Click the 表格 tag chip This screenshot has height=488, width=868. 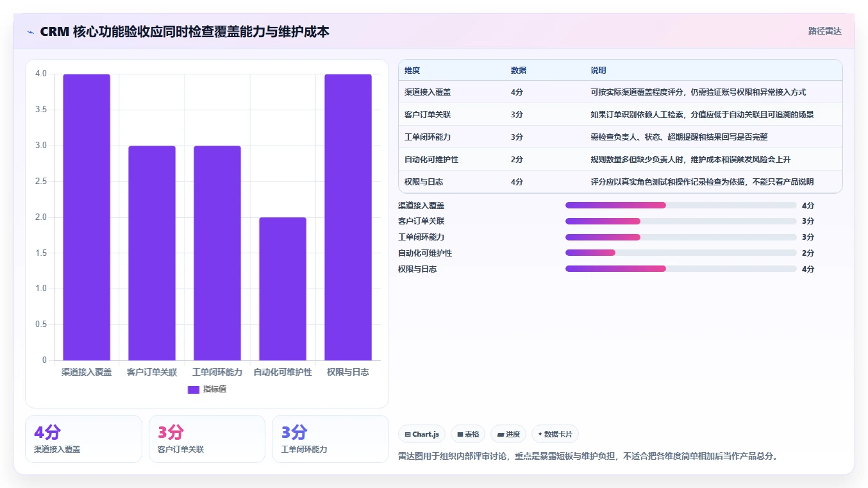[x=468, y=434]
